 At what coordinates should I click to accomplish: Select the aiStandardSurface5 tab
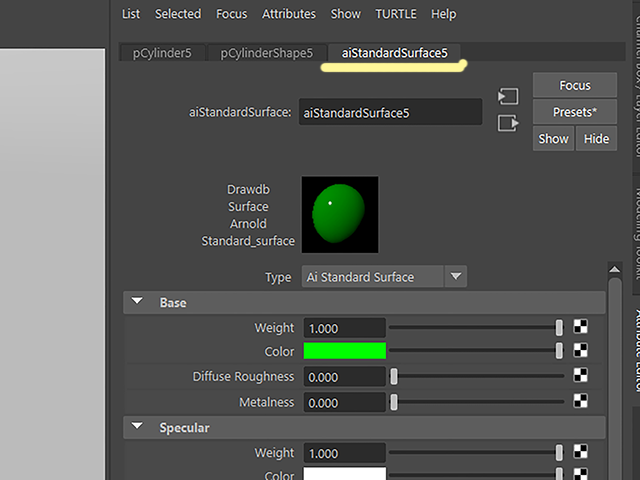point(394,53)
